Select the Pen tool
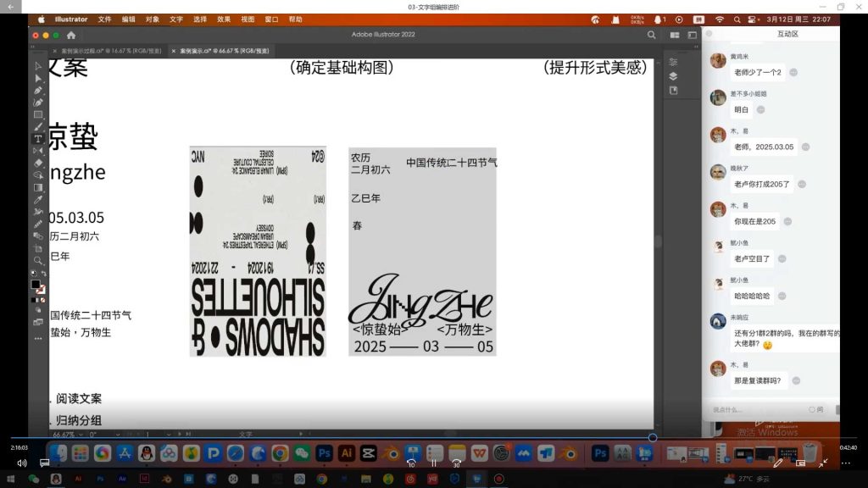The height and width of the screenshot is (488, 868). pos(38,90)
